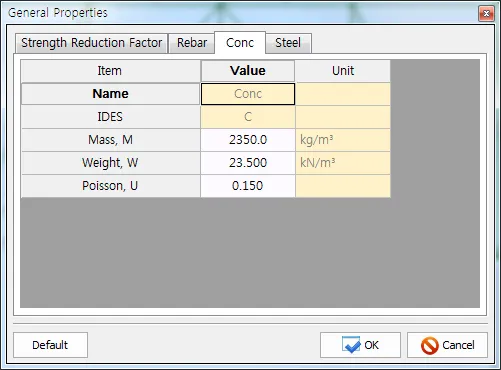501x370 pixels.
Task: Edit the Poisson value 0.150
Action: (248, 186)
